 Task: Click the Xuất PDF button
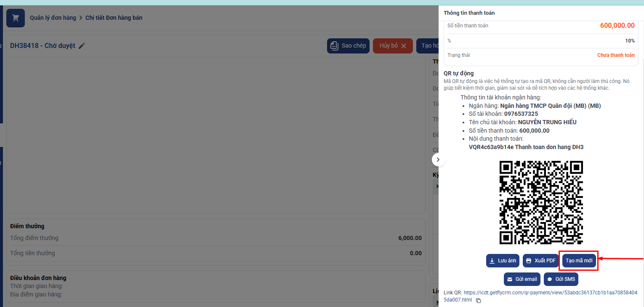point(540,261)
